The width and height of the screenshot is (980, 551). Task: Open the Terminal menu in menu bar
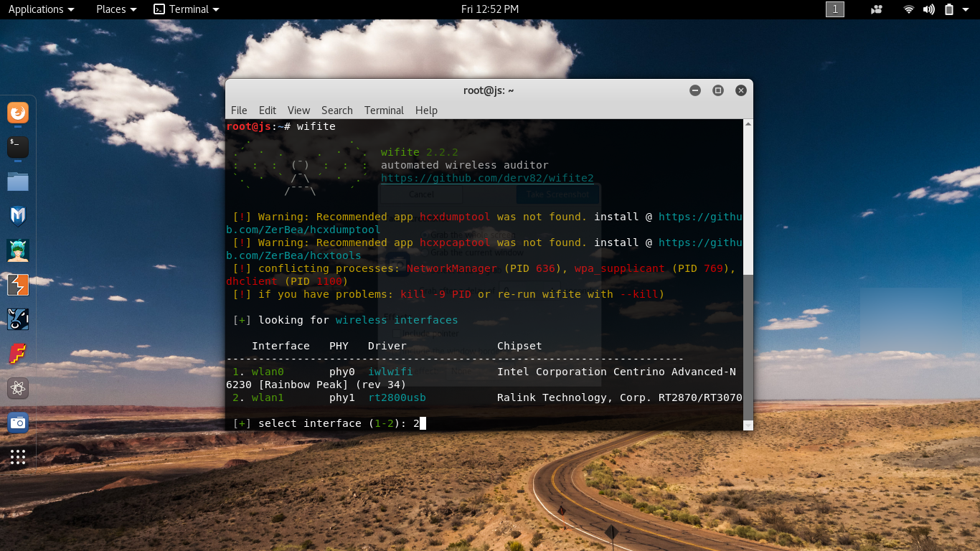(384, 110)
